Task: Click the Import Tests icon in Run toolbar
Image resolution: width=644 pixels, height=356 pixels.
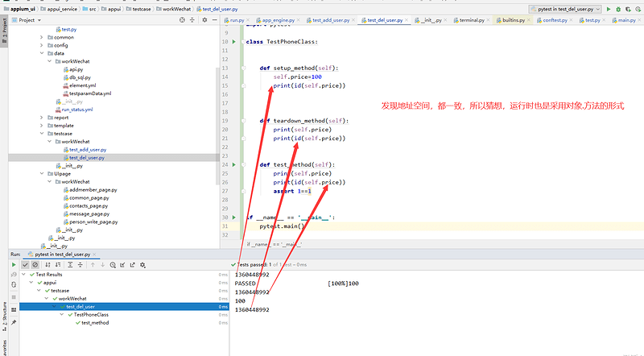Action: point(122,265)
